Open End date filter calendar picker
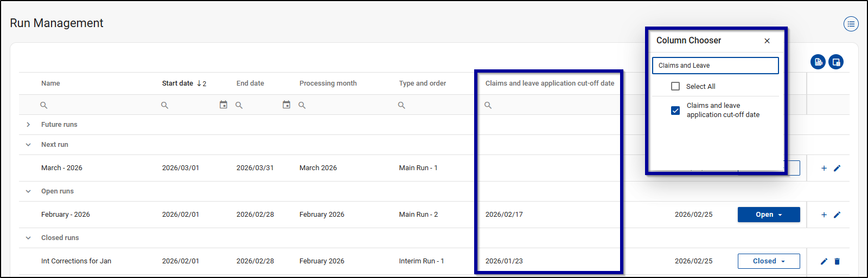The height and width of the screenshot is (278, 868). pos(286,105)
